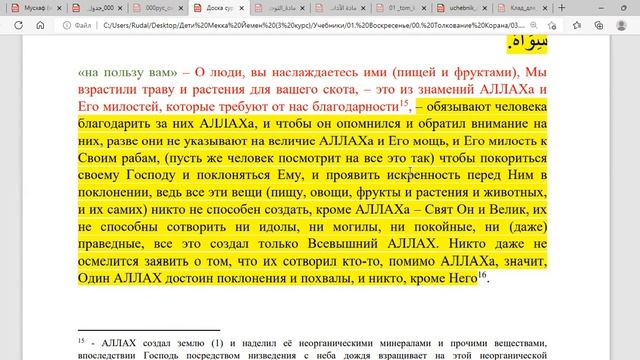Click the green phrase «на пользу вам»

pyautogui.click(x=128, y=72)
